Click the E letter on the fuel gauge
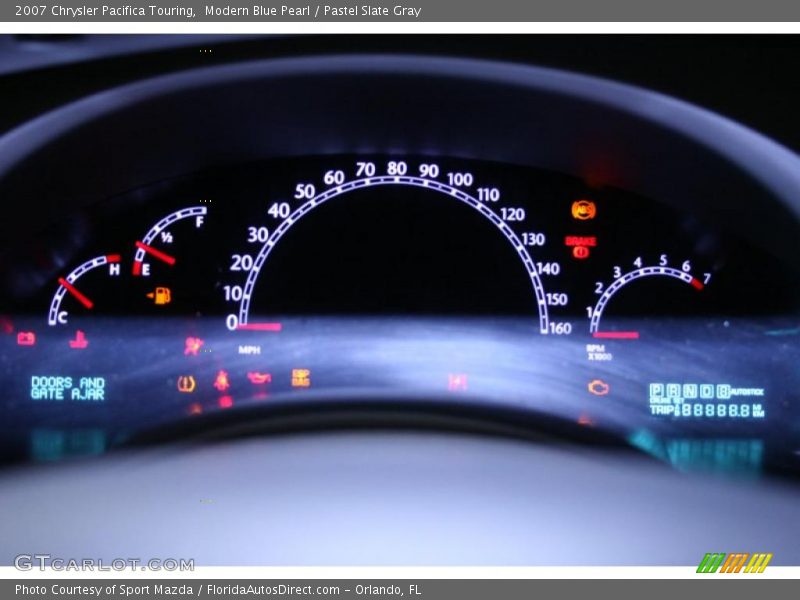 click(x=145, y=270)
